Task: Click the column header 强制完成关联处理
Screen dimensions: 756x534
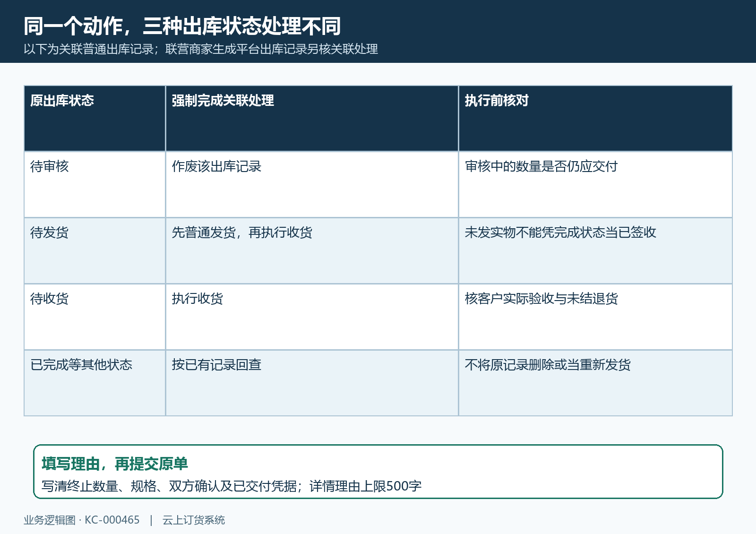Action: pyautogui.click(x=312, y=119)
